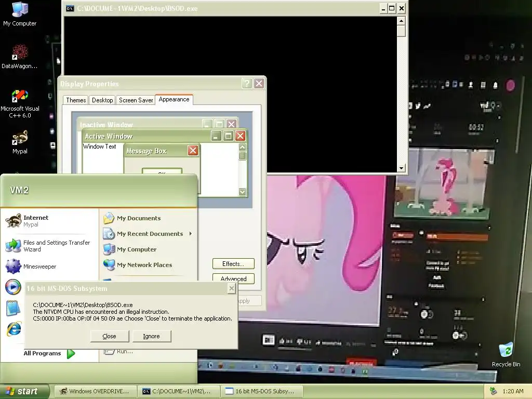Image resolution: width=532 pixels, height=399 pixels.
Task: Click the VM2 user name header
Action: (19, 190)
